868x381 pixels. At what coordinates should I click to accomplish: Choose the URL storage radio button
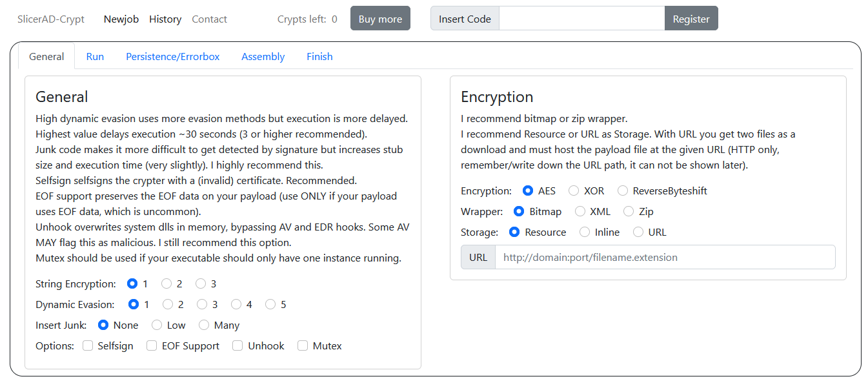(638, 232)
